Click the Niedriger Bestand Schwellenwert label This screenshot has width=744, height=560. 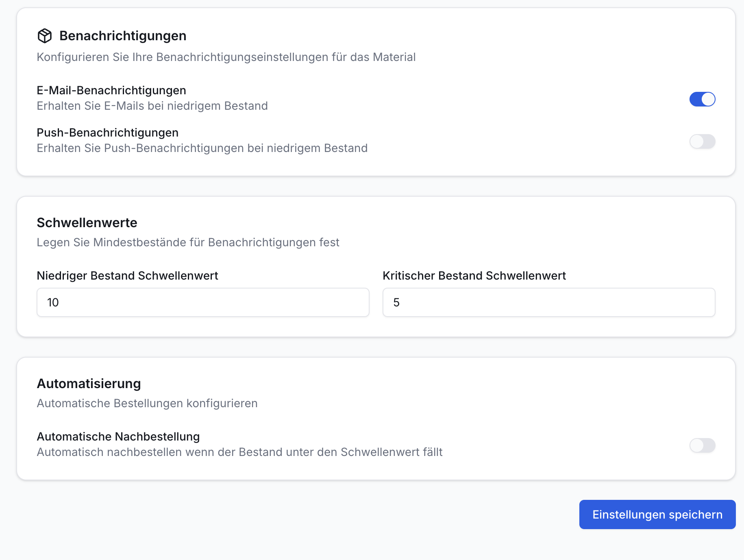[x=128, y=276]
